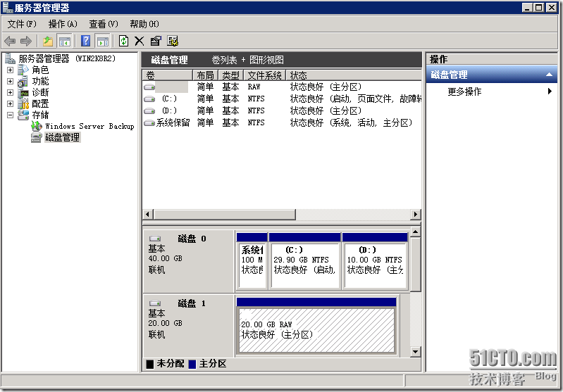Click the RAW file system cell

(254, 87)
